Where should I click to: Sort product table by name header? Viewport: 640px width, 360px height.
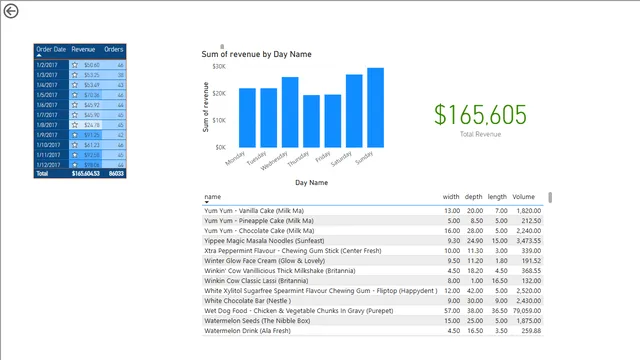coord(213,197)
